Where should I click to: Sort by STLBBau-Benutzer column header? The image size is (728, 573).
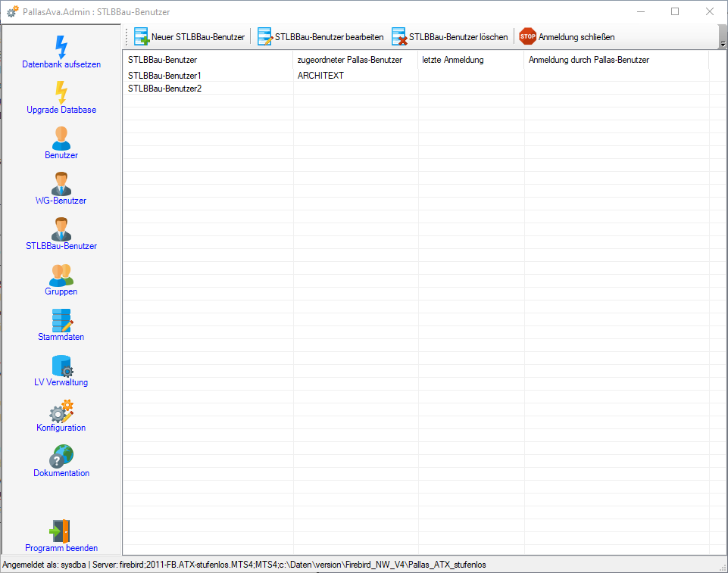click(208, 60)
